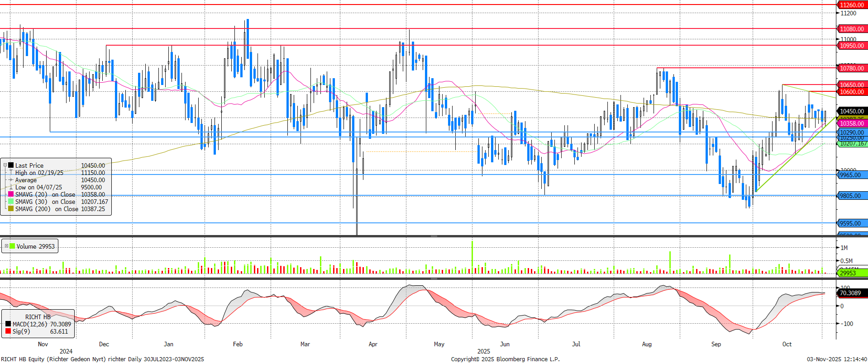Click the light green SMAVG (30) swatch
868x363 pixels.
[x=11, y=202]
